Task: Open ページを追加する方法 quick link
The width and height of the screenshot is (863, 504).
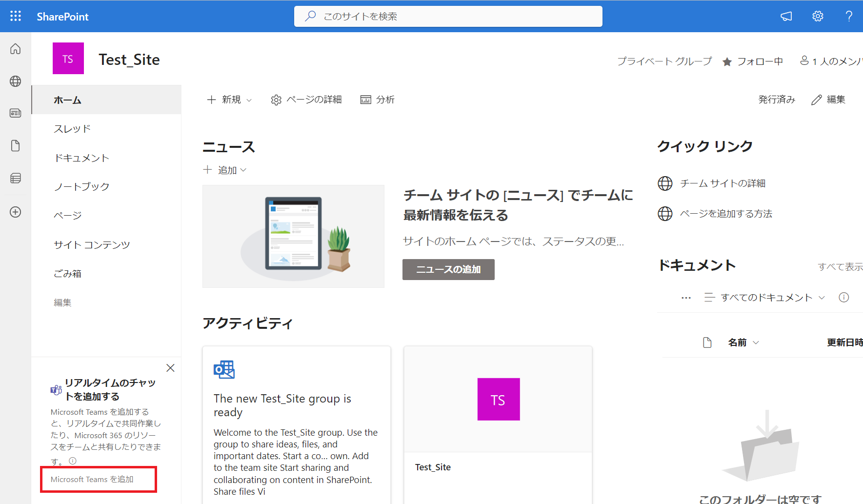Action: pyautogui.click(x=726, y=214)
